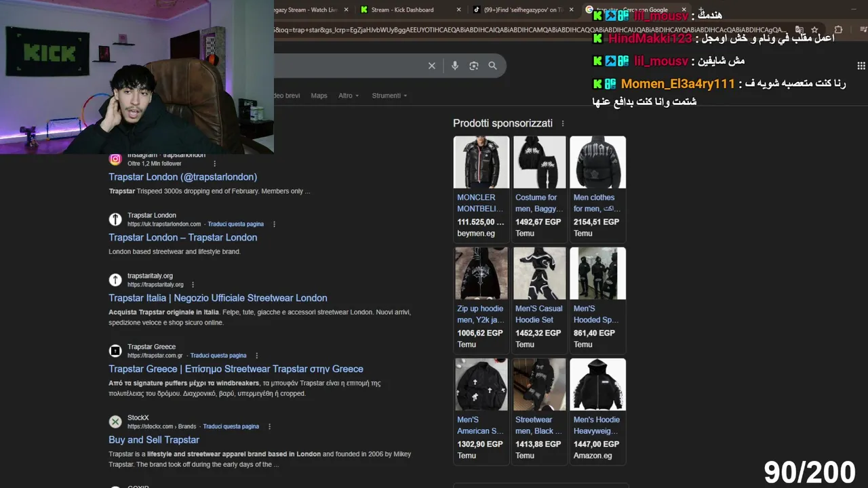Click the 861,40 EGP price

coord(594,333)
